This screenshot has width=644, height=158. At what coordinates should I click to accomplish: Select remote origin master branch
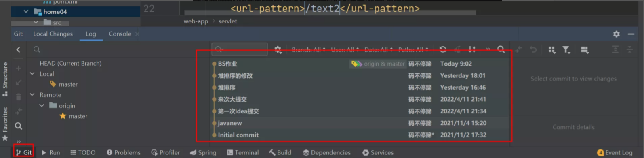pos(78,116)
